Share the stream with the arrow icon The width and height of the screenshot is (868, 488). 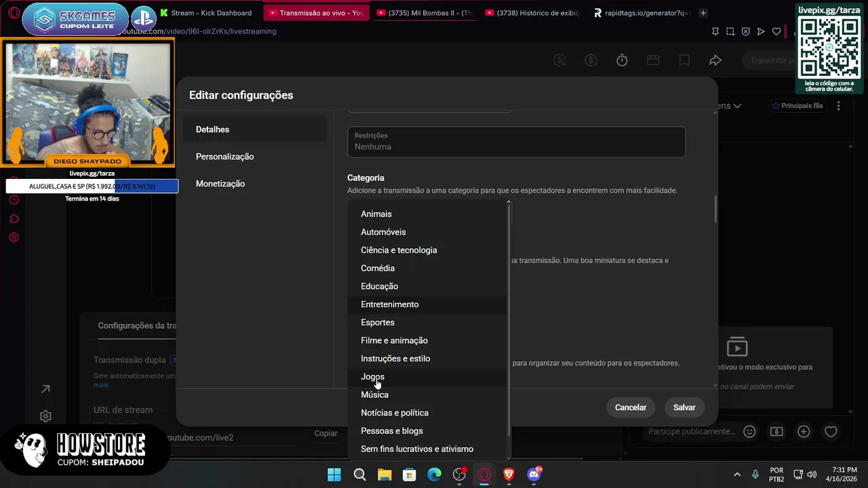point(715,60)
